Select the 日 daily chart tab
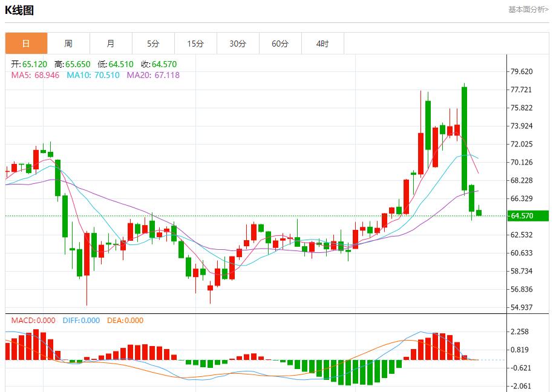Screen dimensions: 553x392 coord(26,44)
